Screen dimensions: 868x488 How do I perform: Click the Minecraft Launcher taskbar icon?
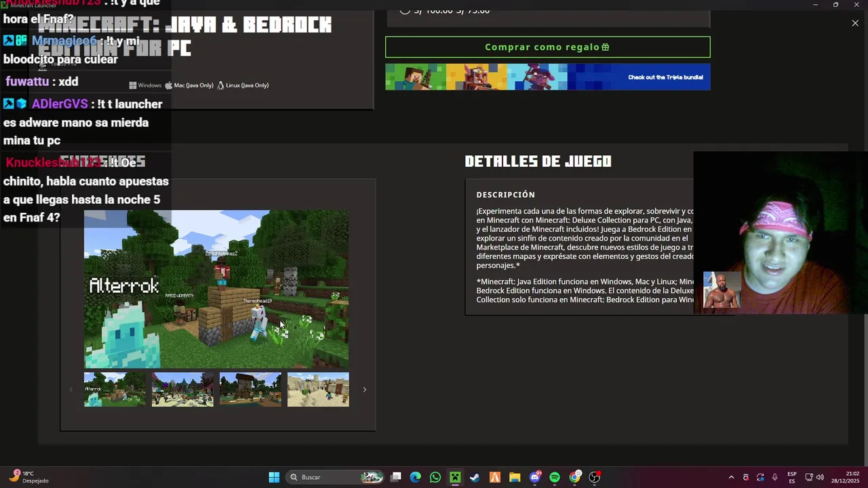pos(455,477)
